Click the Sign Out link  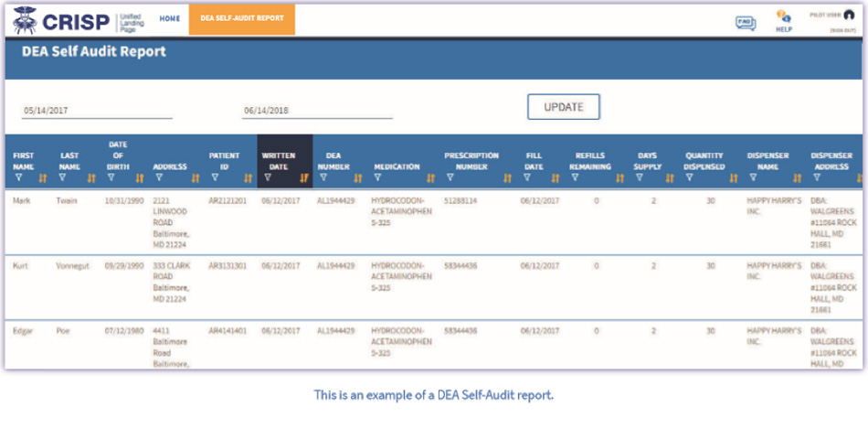[x=843, y=30]
